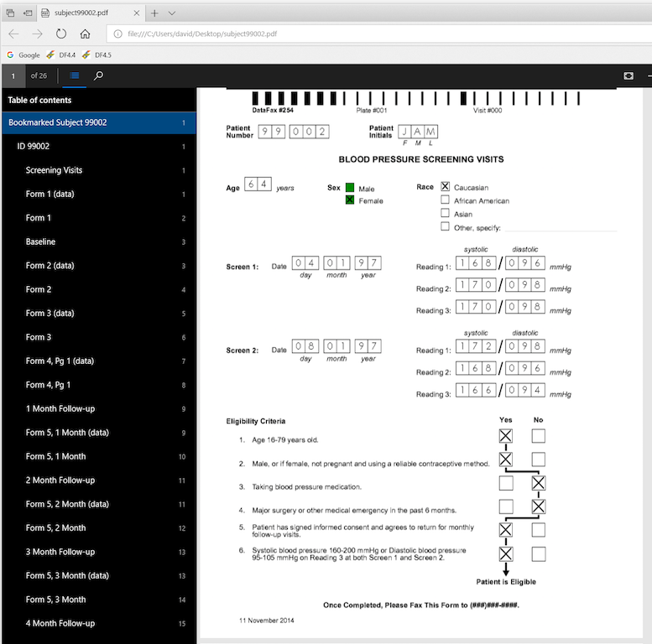Screen dimensions: 652x644
Task: Tick the Asian race checkbox
Action: click(x=445, y=214)
